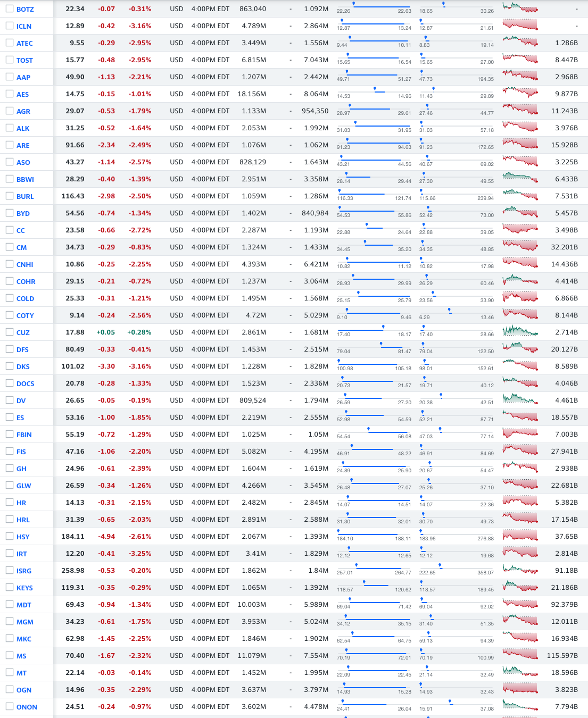
Task: Click the ONON day chart sparkline
Action: (x=520, y=706)
